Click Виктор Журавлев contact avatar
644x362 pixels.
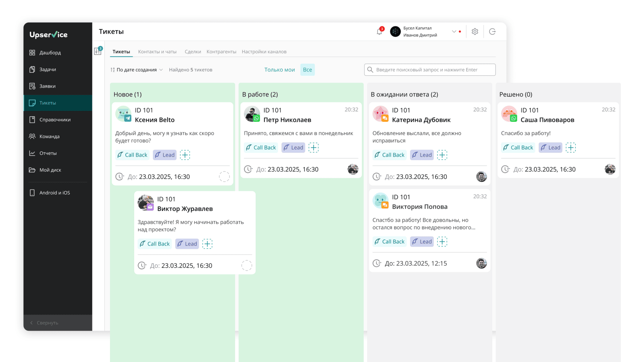(146, 203)
